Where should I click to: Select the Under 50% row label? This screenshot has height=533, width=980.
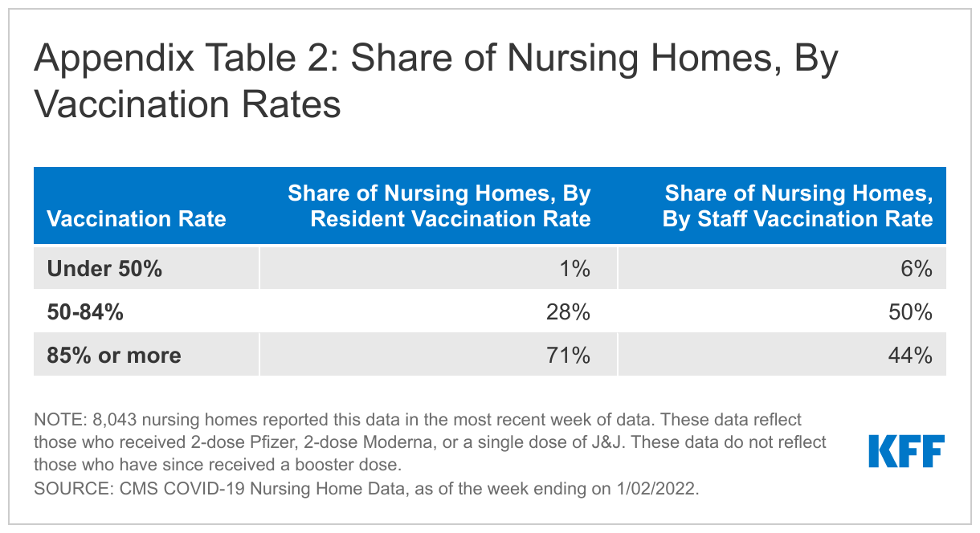coord(105,269)
